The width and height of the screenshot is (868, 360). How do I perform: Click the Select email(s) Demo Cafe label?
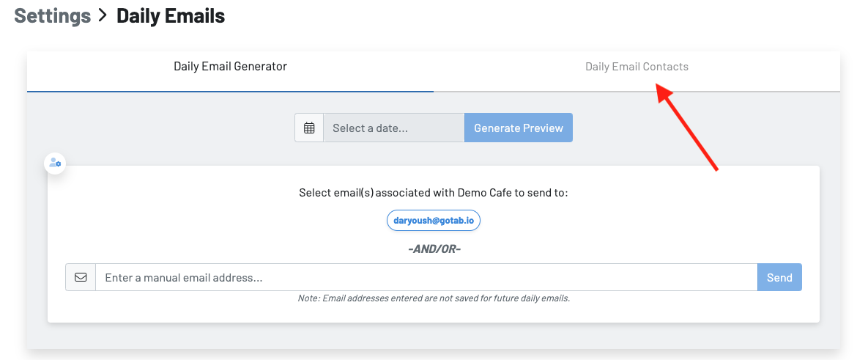[x=434, y=193]
